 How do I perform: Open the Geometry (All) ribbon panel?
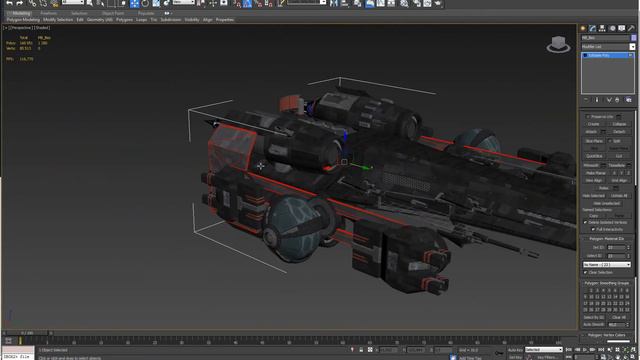click(x=100, y=20)
